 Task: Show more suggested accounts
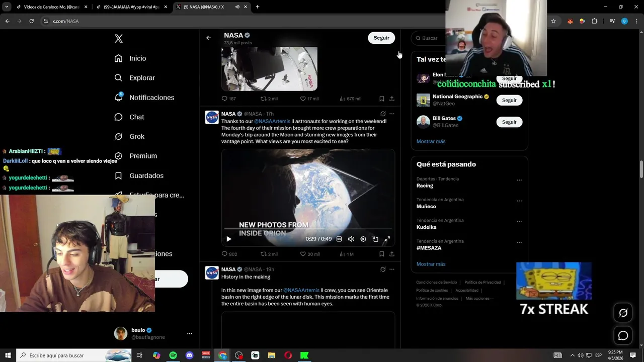pyautogui.click(x=431, y=141)
